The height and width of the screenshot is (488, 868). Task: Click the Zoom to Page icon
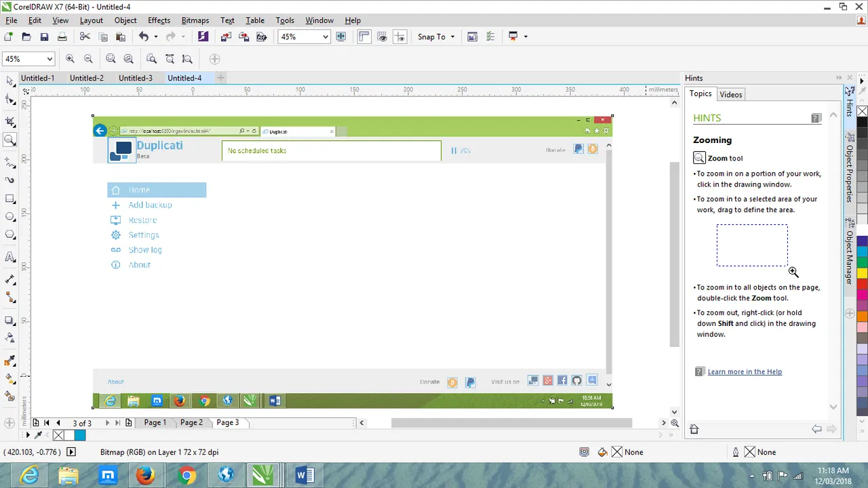pos(152,59)
